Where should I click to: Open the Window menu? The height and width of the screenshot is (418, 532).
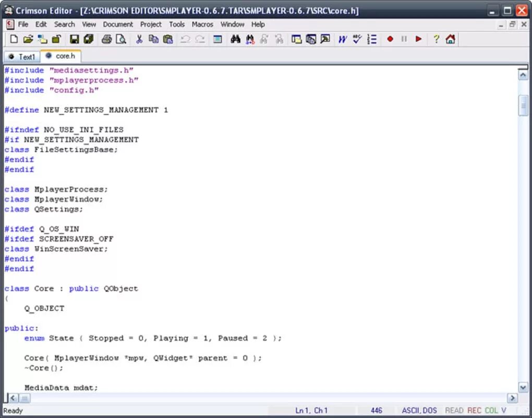click(233, 25)
